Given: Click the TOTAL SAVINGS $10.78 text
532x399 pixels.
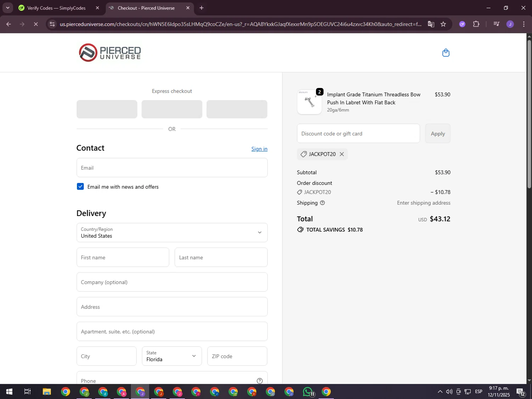Looking at the screenshot, I should click(x=334, y=230).
